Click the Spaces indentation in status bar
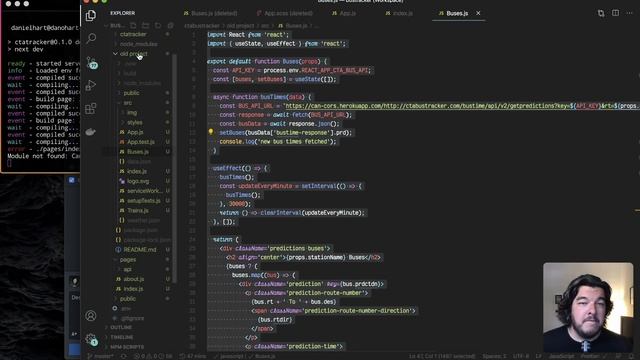640x360 pixels. 494,356
